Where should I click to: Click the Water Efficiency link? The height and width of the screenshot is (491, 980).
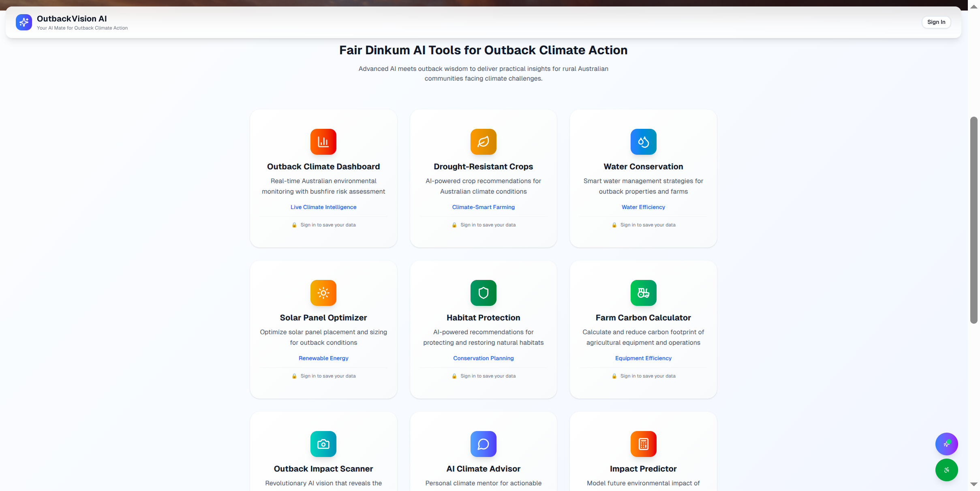643,207
